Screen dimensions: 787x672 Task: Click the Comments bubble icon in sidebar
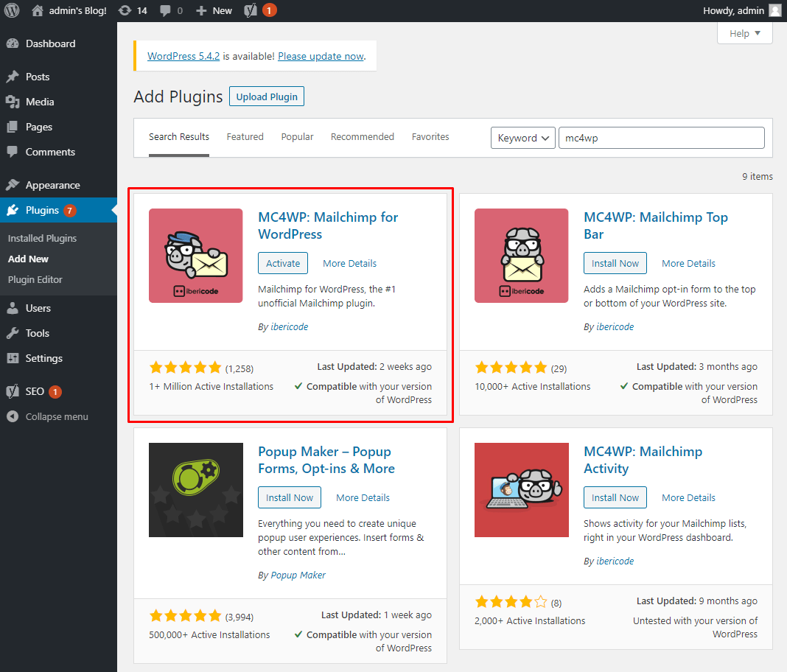pyautogui.click(x=13, y=152)
